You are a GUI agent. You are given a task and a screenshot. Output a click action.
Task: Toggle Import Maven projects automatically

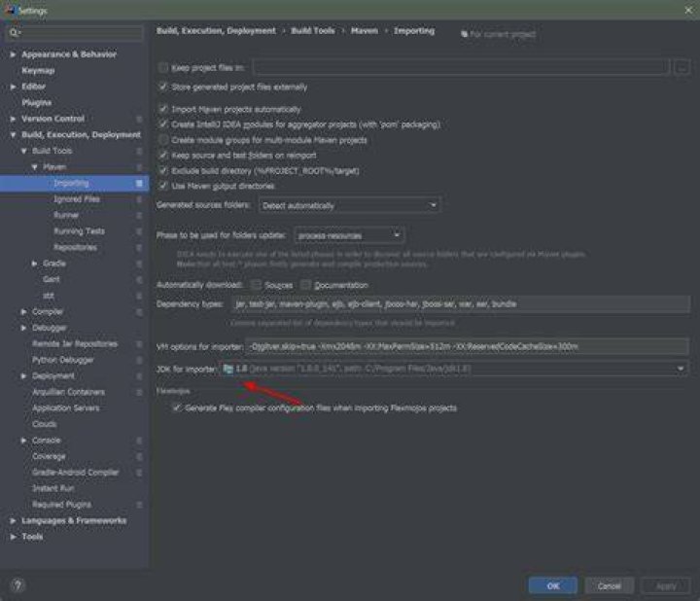[x=163, y=109]
